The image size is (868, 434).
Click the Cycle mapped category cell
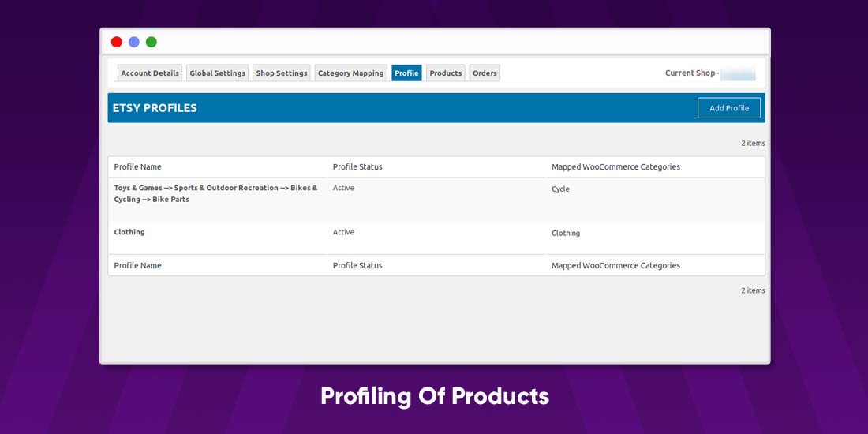[x=560, y=189]
